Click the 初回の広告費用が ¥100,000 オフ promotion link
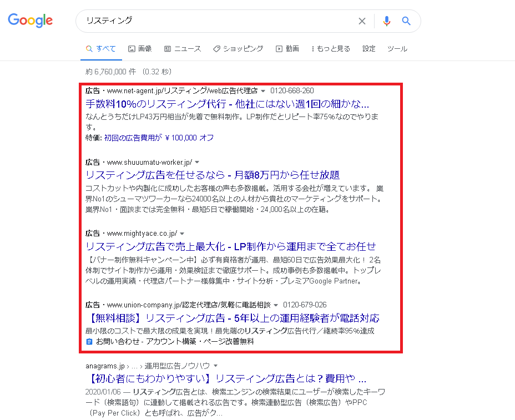The width and height of the screenshot is (515, 420). [159, 138]
